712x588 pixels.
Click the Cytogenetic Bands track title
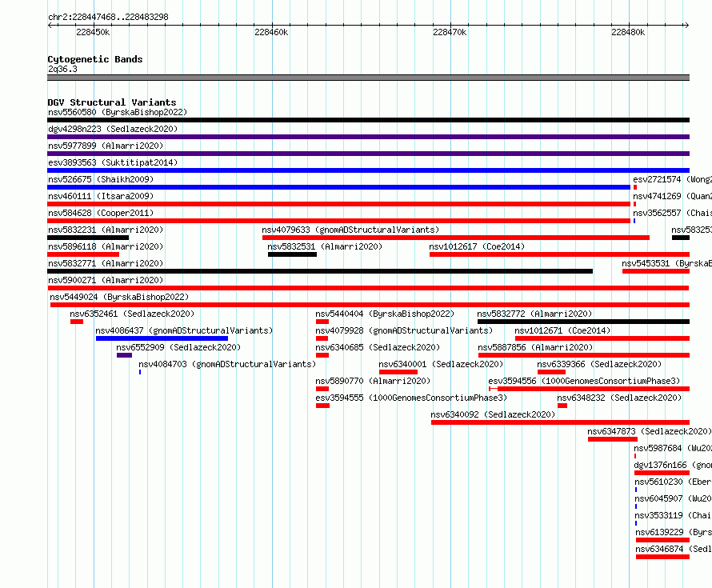pos(95,59)
